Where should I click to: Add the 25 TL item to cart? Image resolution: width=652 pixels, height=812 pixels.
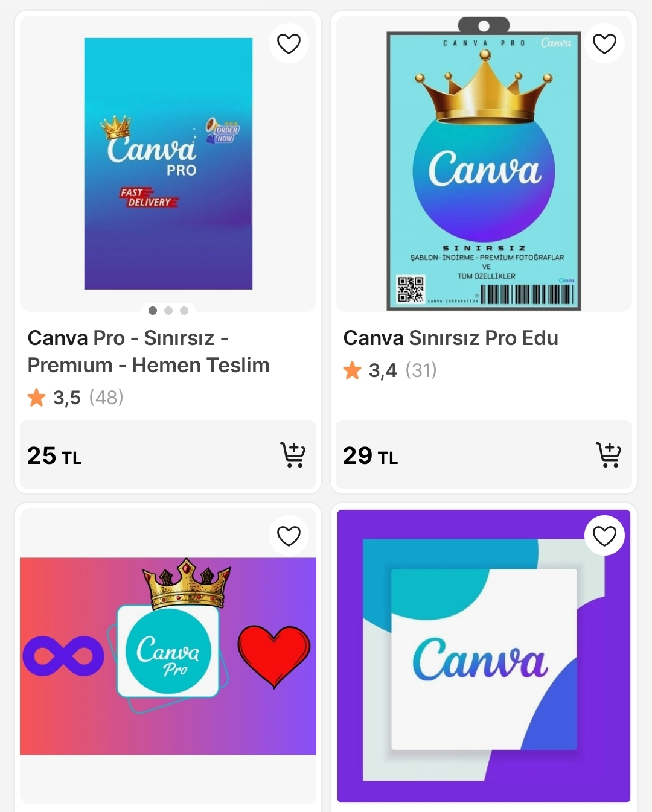pos(293,455)
